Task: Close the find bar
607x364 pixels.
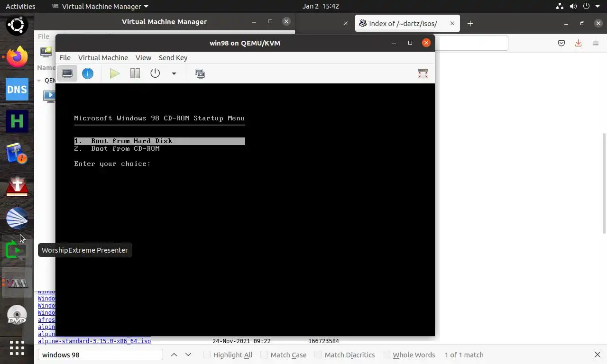Action: pyautogui.click(x=598, y=355)
